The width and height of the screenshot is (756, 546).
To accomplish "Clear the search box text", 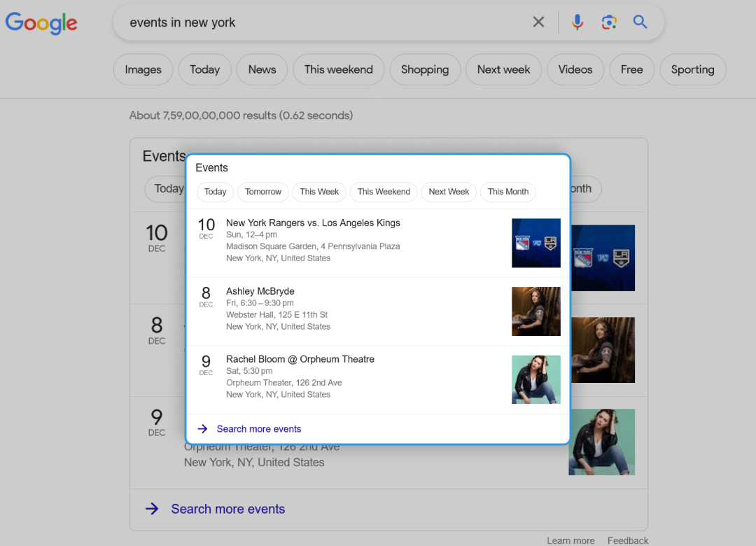I will tap(538, 22).
